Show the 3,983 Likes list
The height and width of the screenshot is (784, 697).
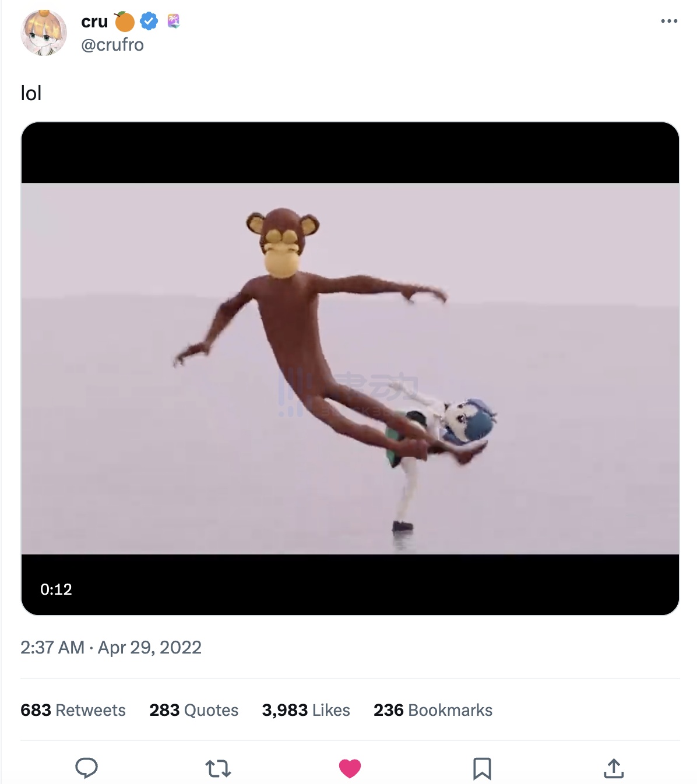[306, 710]
